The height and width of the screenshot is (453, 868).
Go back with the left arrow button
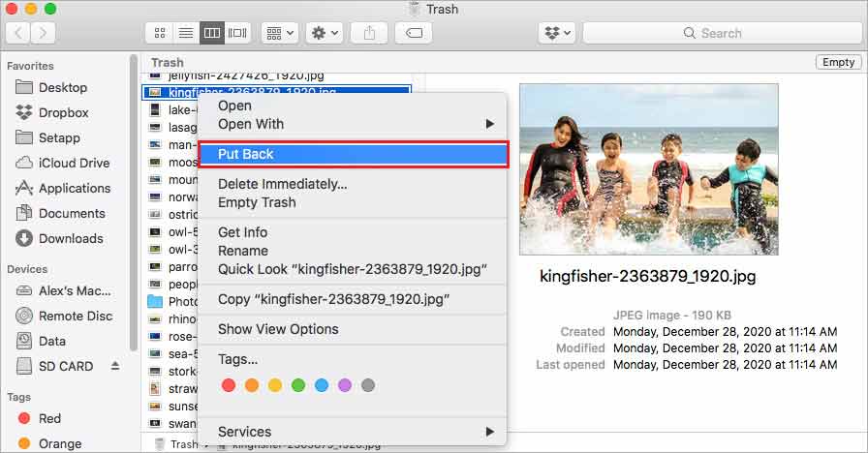(x=18, y=33)
